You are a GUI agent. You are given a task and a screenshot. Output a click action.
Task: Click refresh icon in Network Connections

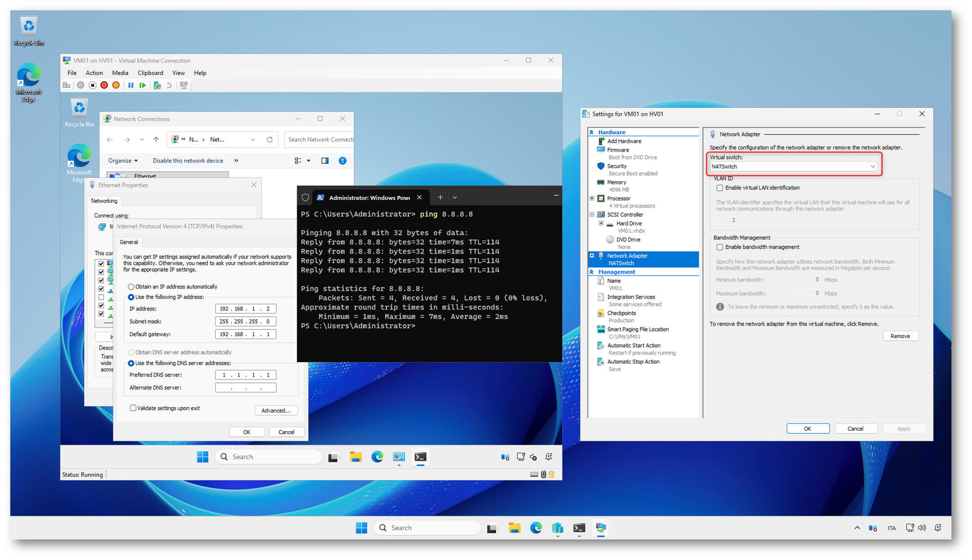pos(269,140)
